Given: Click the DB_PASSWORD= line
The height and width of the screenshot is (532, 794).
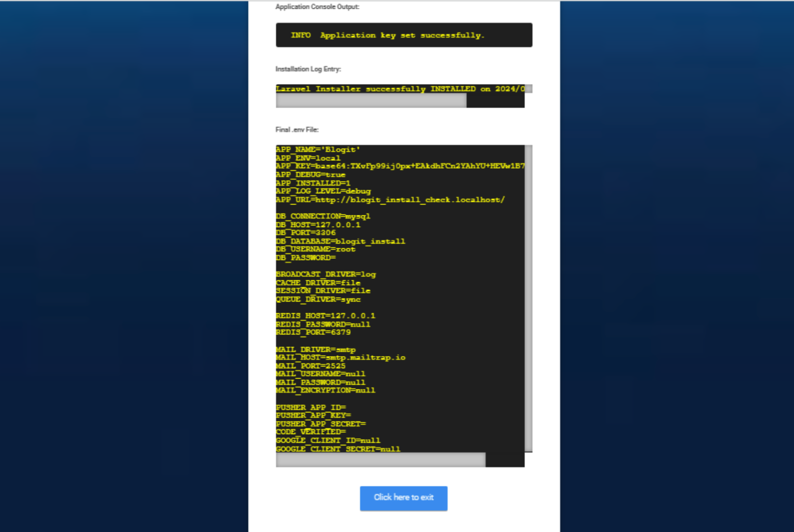Looking at the screenshot, I should pyautogui.click(x=305, y=258).
